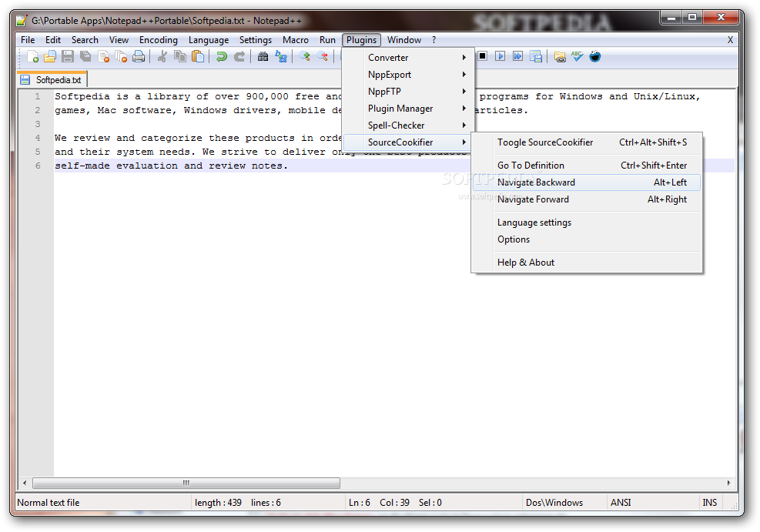Select the SourceCookifier plugin entry
This screenshot has height=532, width=760.
[x=409, y=142]
